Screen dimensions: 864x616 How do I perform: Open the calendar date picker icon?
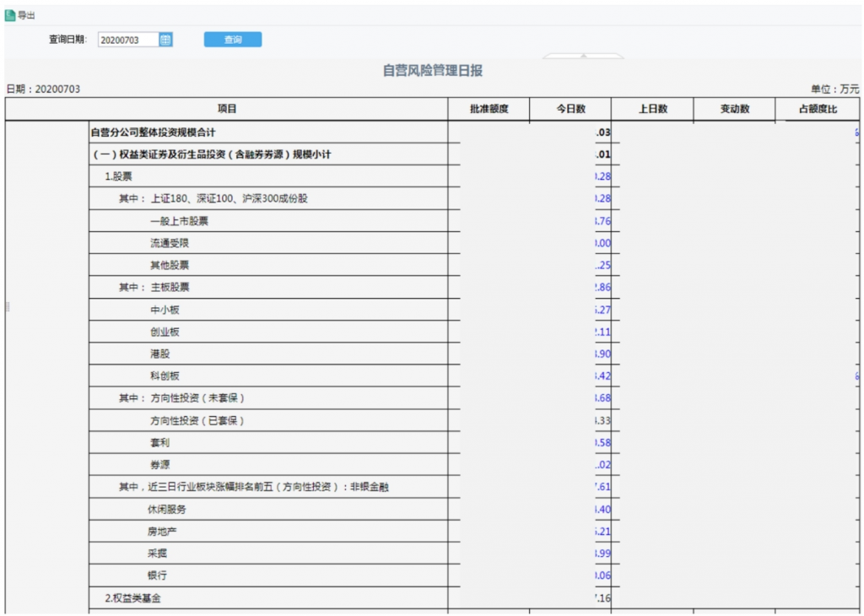click(165, 40)
